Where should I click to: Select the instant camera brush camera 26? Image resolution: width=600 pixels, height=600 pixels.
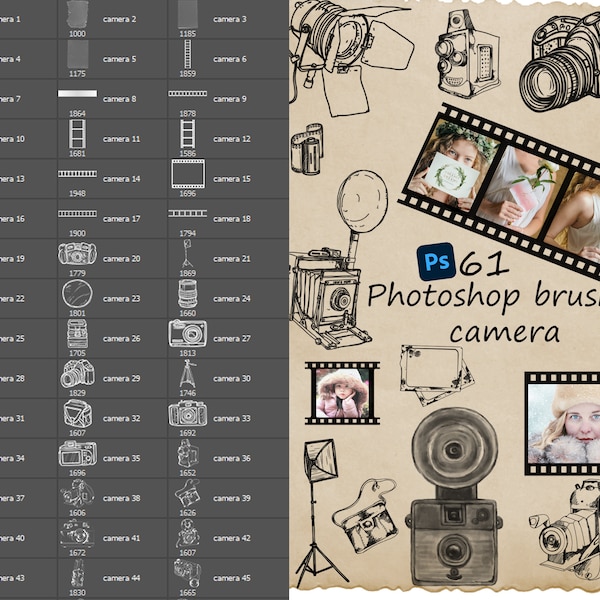[x=112, y=338]
